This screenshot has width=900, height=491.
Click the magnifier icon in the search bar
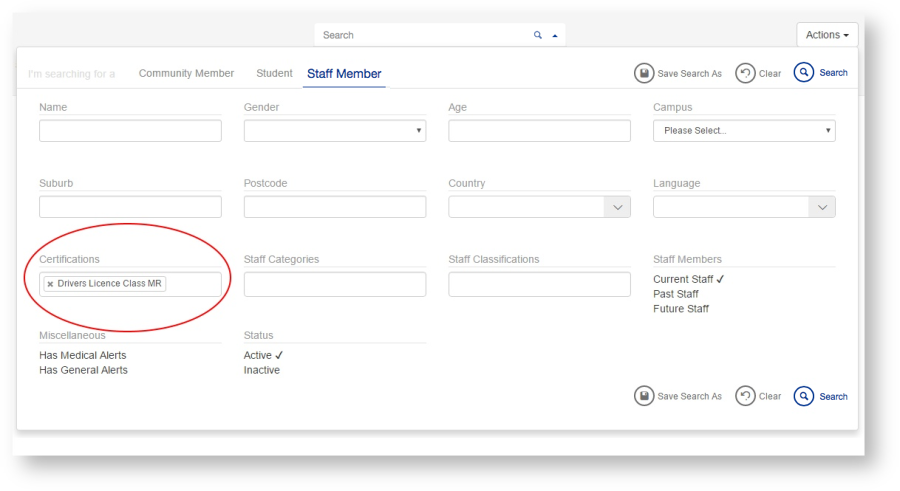[x=538, y=35]
